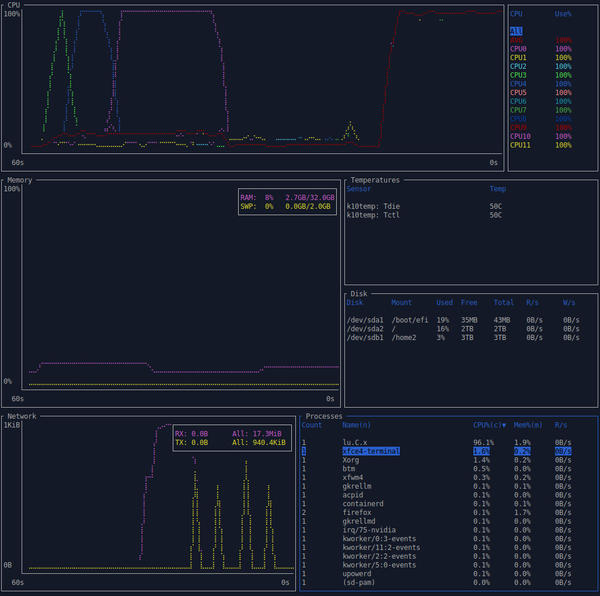
Task: Select the /dev/sda1 disk row
Action: point(463,320)
